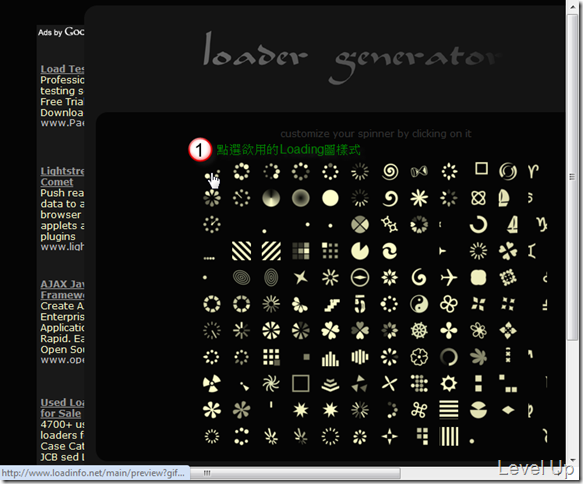
Task: Pick the swirling pinwheel spiral loader
Action: click(x=271, y=384)
